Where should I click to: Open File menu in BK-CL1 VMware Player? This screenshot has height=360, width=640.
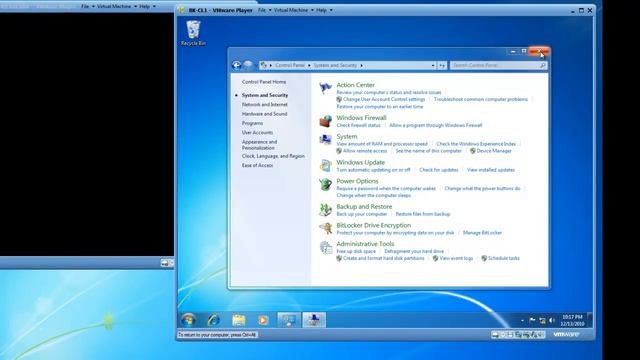(264, 10)
